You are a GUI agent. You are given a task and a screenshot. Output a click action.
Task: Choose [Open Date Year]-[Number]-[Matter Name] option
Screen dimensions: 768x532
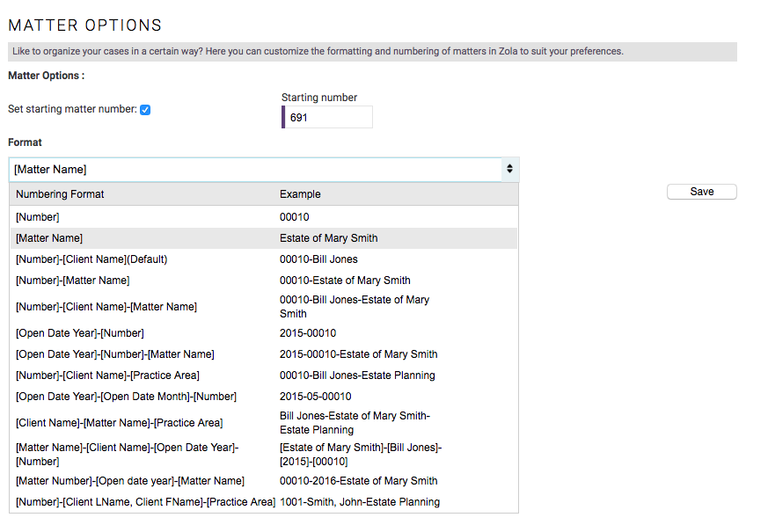pyautogui.click(x=264, y=354)
